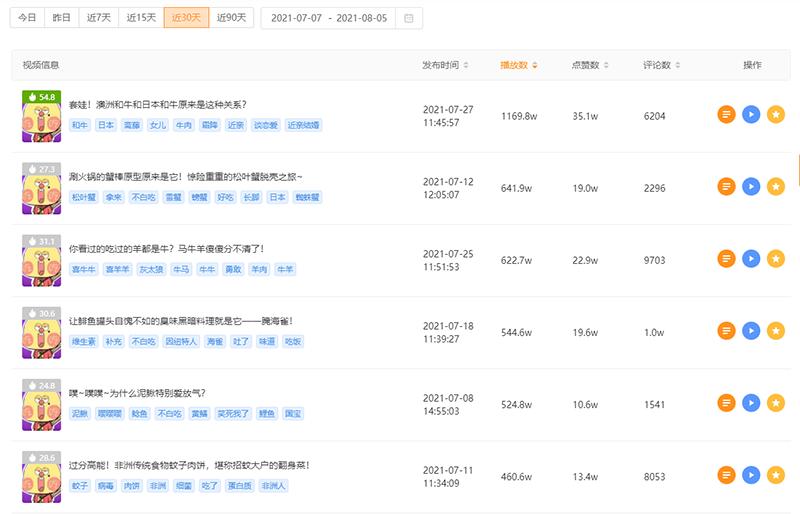This screenshot has height=514, width=800.
Task: Sort by 点赞数 column header
Action: 589,65
